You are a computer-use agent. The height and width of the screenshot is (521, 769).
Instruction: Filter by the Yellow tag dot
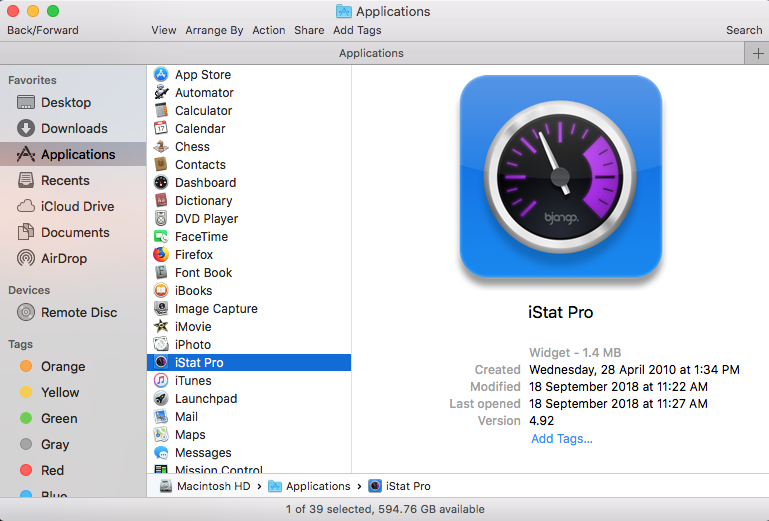click(26, 392)
